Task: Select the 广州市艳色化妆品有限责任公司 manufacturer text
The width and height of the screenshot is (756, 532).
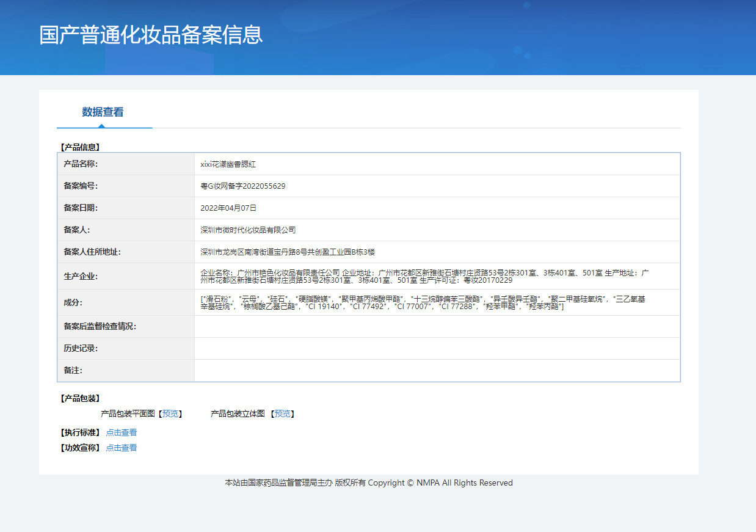Action: [288, 272]
